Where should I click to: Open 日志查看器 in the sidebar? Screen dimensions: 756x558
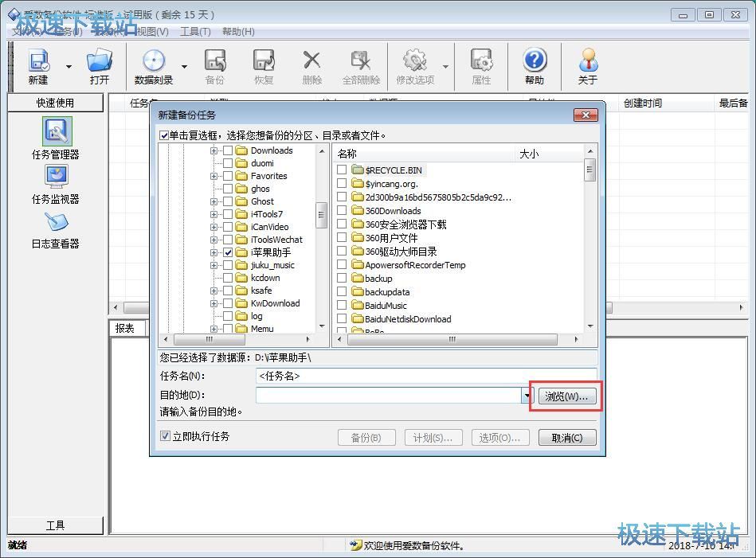(x=56, y=230)
